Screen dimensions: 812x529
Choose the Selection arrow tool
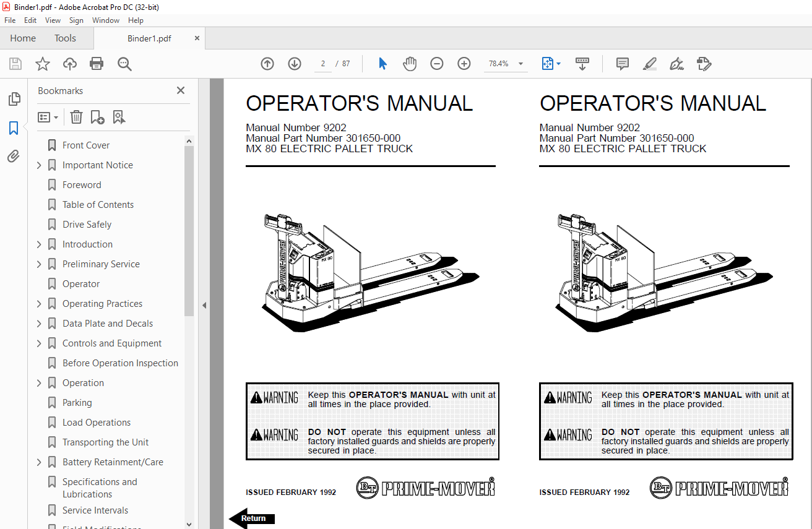[x=382, y=64]
